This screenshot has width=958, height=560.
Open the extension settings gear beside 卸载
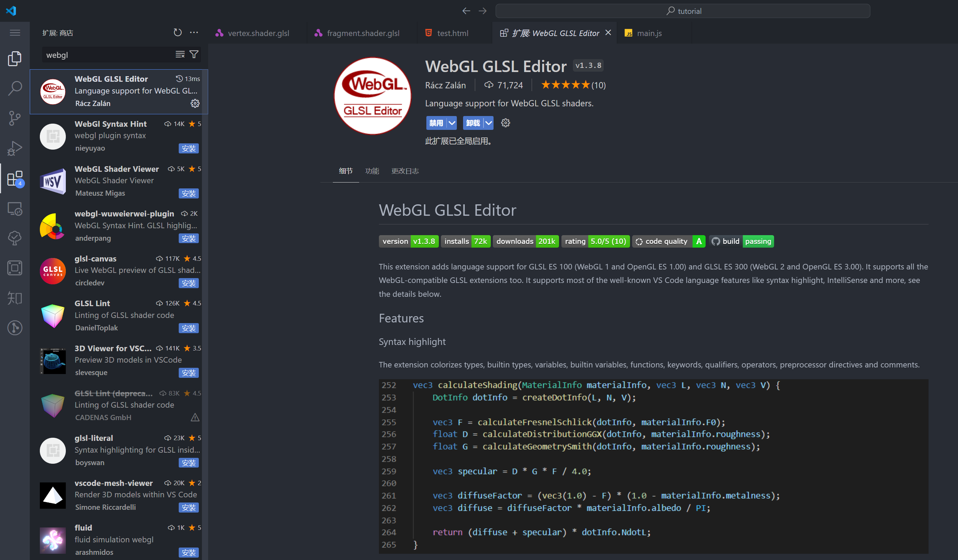505,123
